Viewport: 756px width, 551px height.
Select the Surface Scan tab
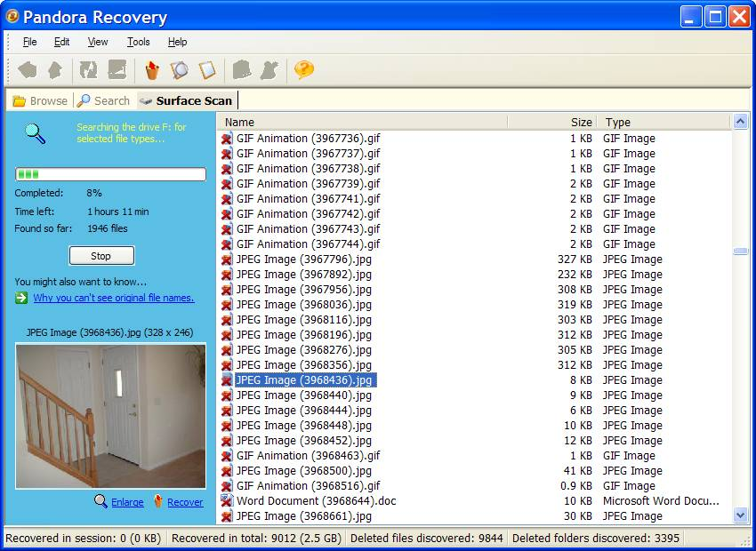pyautogui.click(x=187, y=100)
